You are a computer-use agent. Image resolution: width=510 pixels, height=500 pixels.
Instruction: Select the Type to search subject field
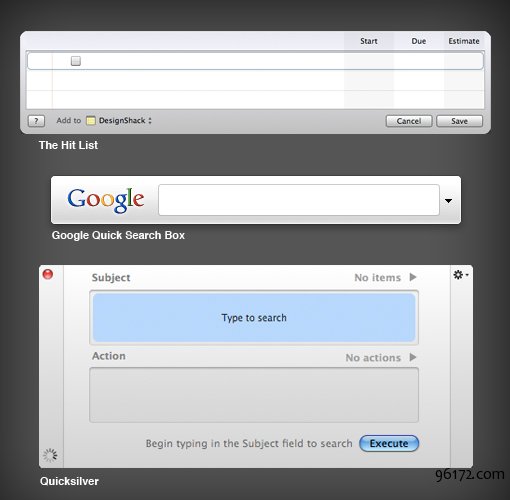(x=254, y=318)
